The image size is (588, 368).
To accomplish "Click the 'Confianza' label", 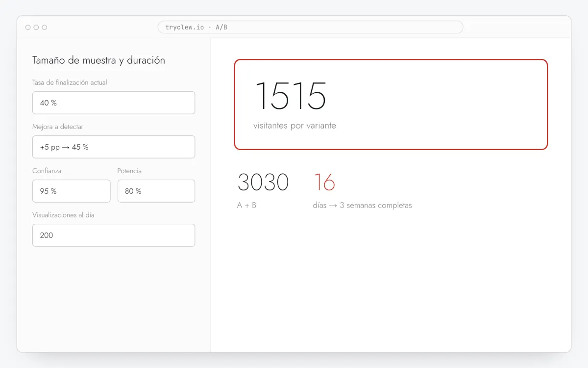I will 47,171.
